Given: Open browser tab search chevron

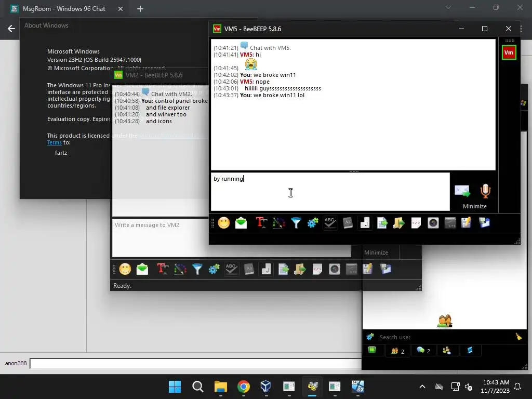Looking at the screenshot, I should [x=448, y=7].
